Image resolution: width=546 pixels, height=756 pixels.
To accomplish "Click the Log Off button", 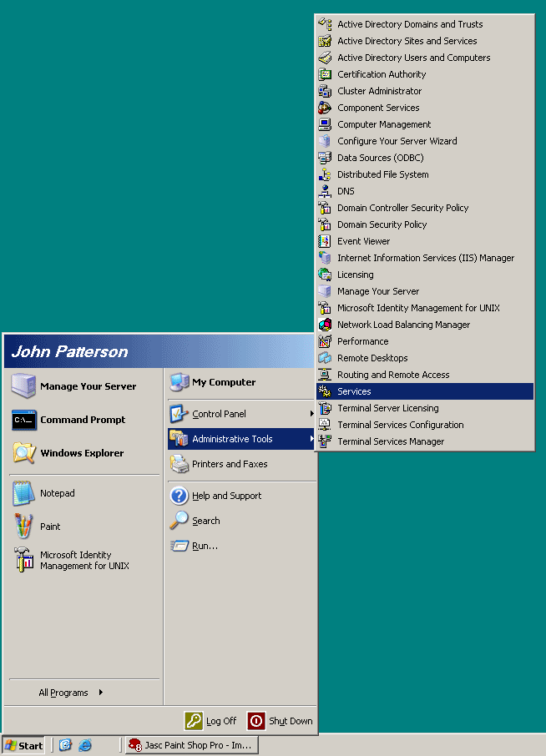I will click(211, 721).
